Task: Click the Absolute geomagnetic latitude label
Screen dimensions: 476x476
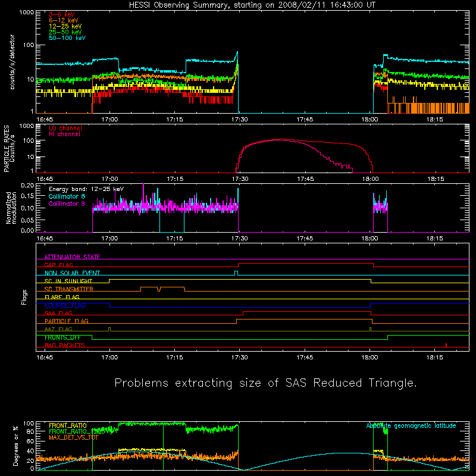Action: click(411, 426)
